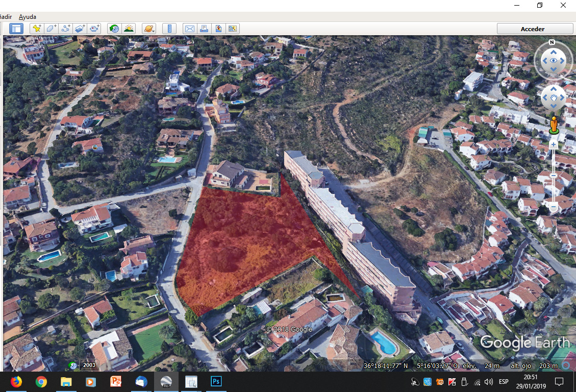Click the Email envelope icon
The width and height of the screenshot is (576, 392).
click(x=190, y=29)
